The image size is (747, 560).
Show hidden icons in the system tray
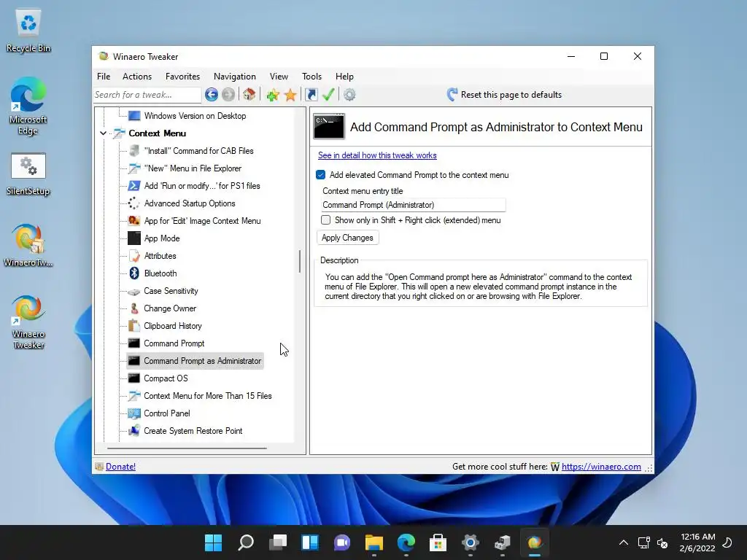pos(623,542)
